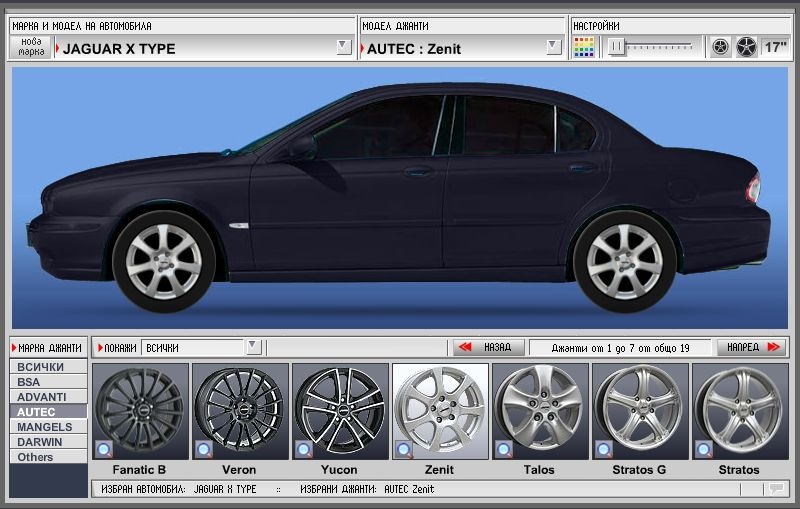Select the DARWIN wheel brand
800x509 pixels.
pos(40,441)
